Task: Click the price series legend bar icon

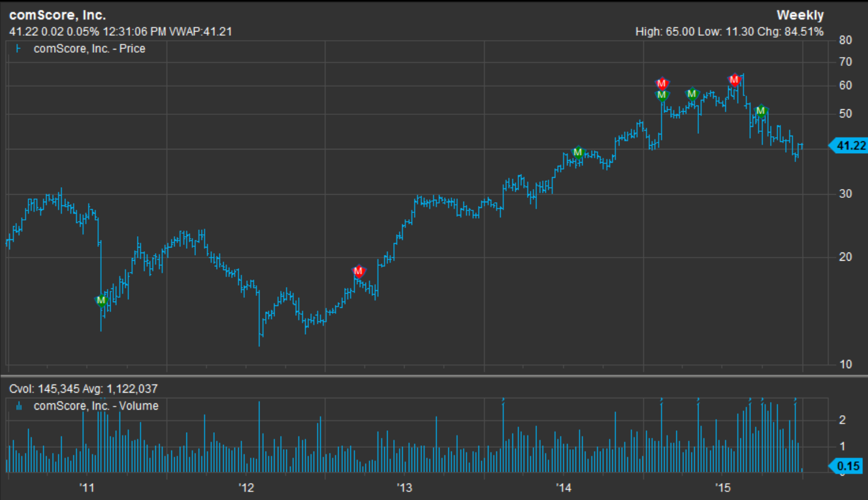Action: coord(18,48)
